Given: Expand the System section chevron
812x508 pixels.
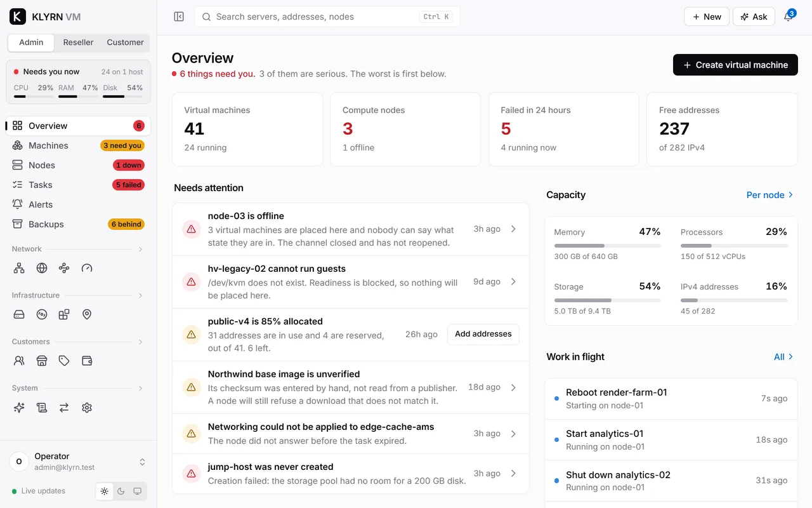Looking at the screenshot, I should pyautogui.click(x=140, y=388).
